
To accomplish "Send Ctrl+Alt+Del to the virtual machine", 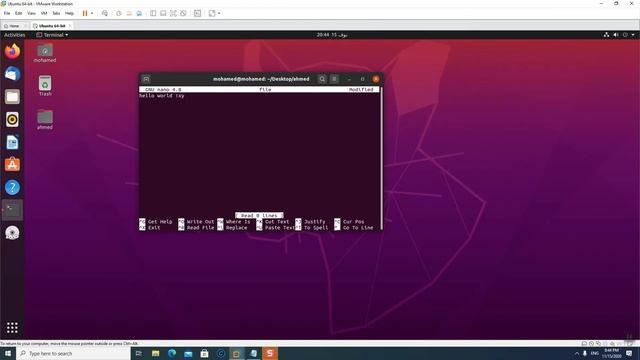I will click(105, 13).
